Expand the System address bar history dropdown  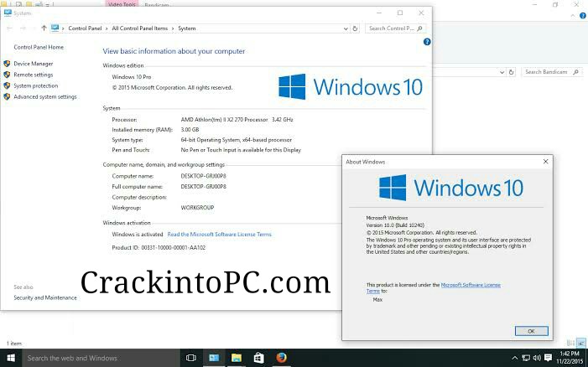tap(346, 28)
